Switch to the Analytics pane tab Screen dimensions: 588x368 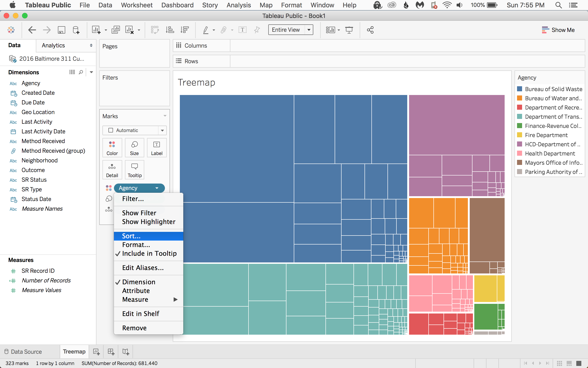53,46
